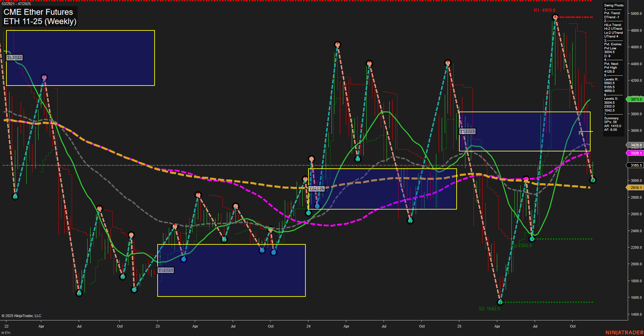The image size is (644, 336).
Task: Select the teal swing-low dot near S2 1542.5
Action: [x=501, y=303]
